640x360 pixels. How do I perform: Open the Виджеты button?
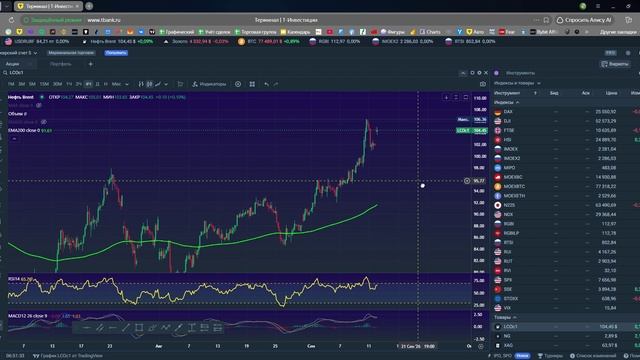[x=615, y=64]
